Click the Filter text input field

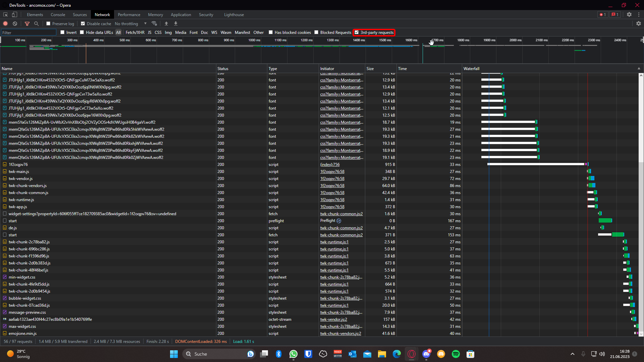pyautogui.click(x=29, y=33)
